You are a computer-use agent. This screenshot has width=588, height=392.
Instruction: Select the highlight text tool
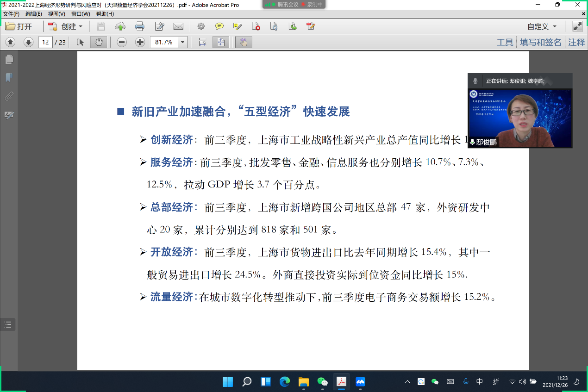click(238, 26)
